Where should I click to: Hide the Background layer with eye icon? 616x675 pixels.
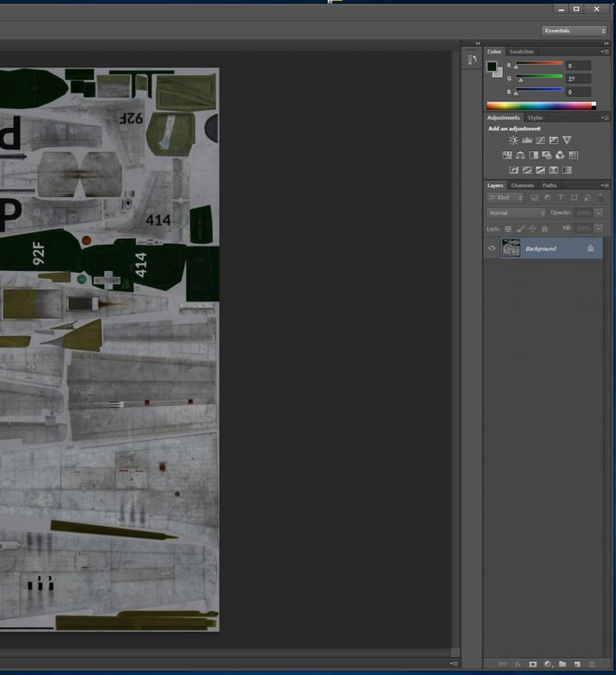(492, 248)
